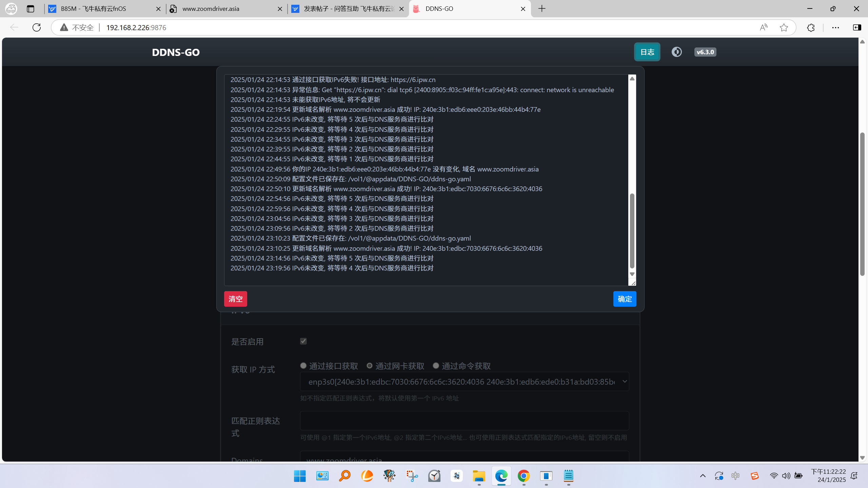Open the taskbar clock and date
The width and height of the screenshot is (868, 488).
(828, 476)
